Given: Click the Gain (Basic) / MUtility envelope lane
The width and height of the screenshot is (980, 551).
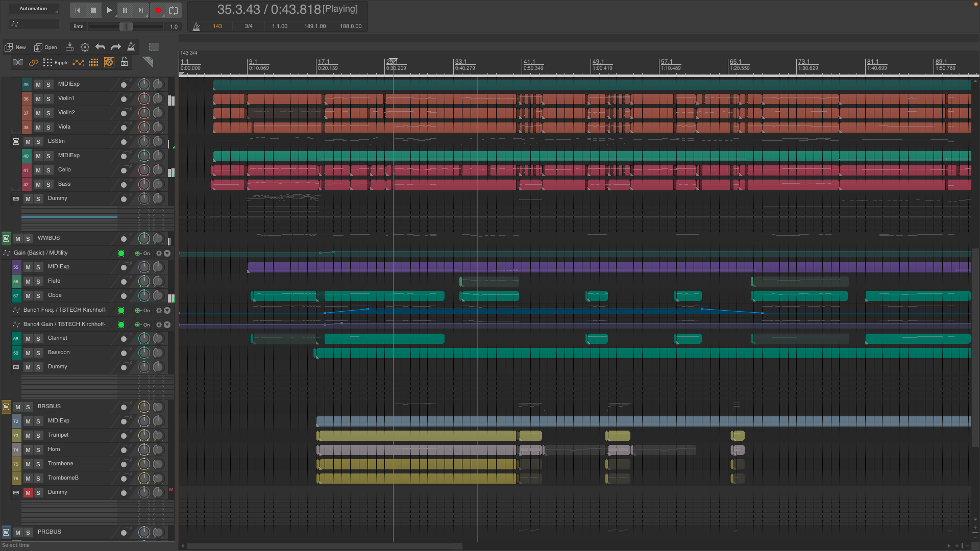Looking at the screenshot, I should point(41,253).
